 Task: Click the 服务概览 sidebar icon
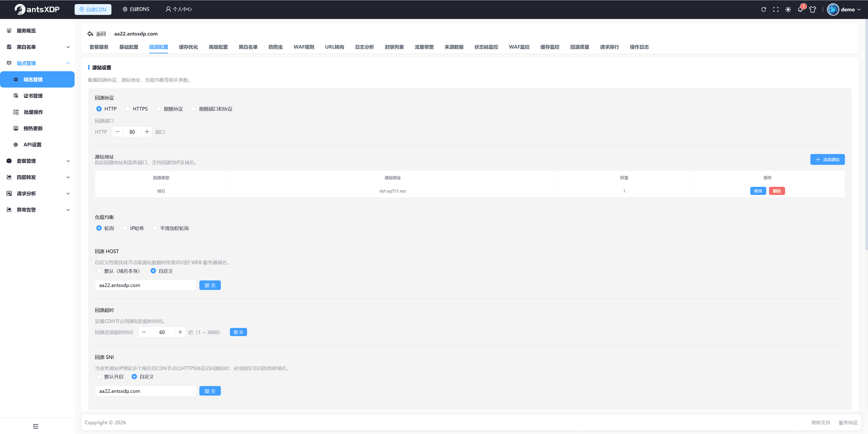point(9,31)
